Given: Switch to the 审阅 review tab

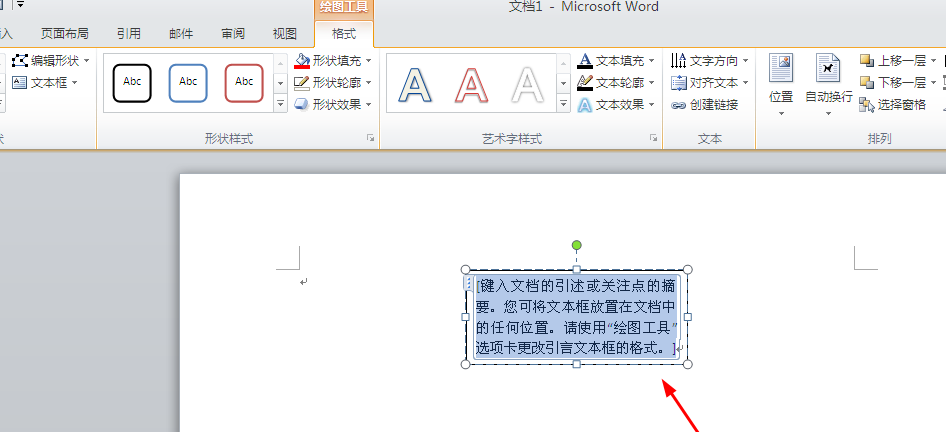Looking at the screenshot, I should pos(233,33).
